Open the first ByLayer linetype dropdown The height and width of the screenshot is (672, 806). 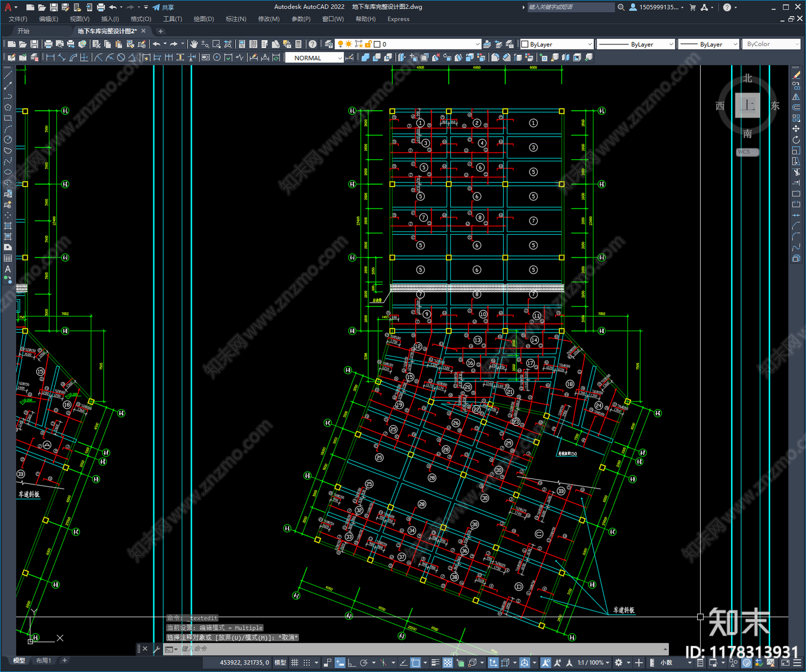(636, 44)
